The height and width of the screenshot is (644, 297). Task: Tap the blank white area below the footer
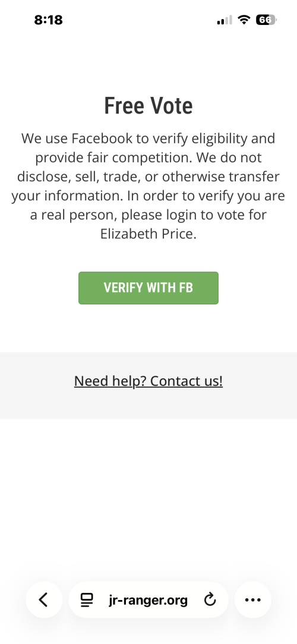coord(148,493)
